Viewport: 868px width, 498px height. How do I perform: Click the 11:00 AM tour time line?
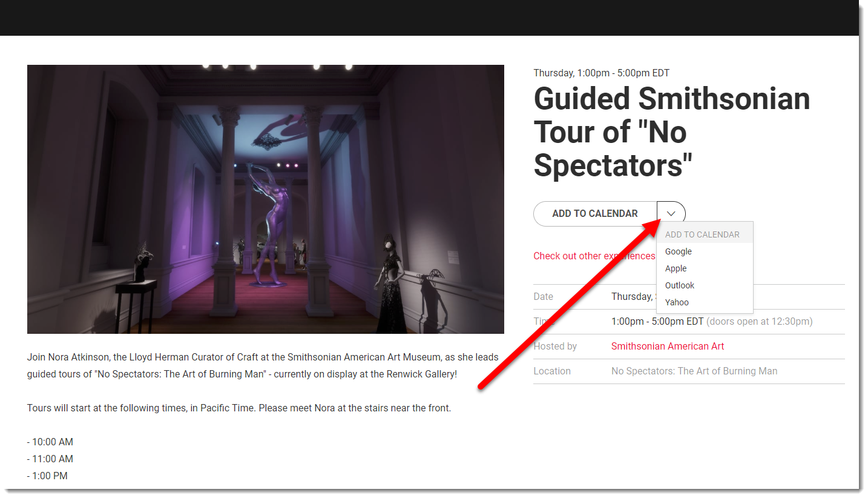point(50,459)
